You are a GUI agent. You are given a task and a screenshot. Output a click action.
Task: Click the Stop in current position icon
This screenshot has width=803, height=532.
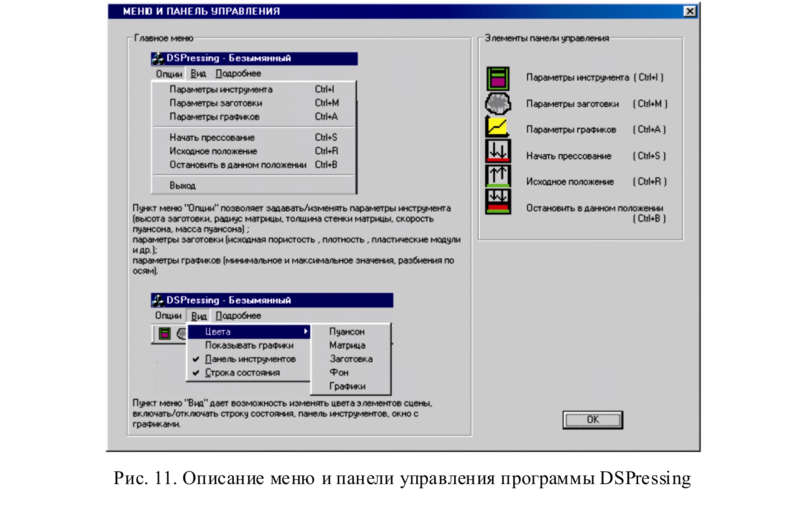coord(498,201)
